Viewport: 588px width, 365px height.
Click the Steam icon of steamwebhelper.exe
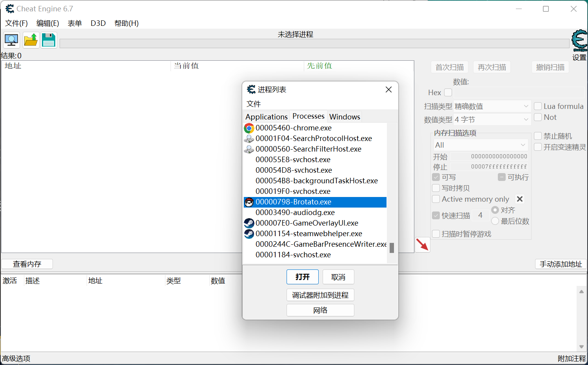click(x=249, y=234)
